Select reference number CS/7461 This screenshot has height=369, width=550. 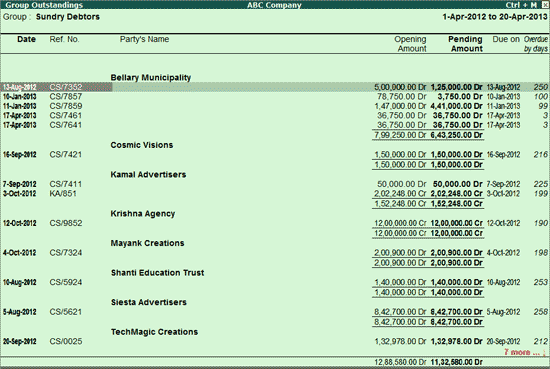tap(66, 115)
